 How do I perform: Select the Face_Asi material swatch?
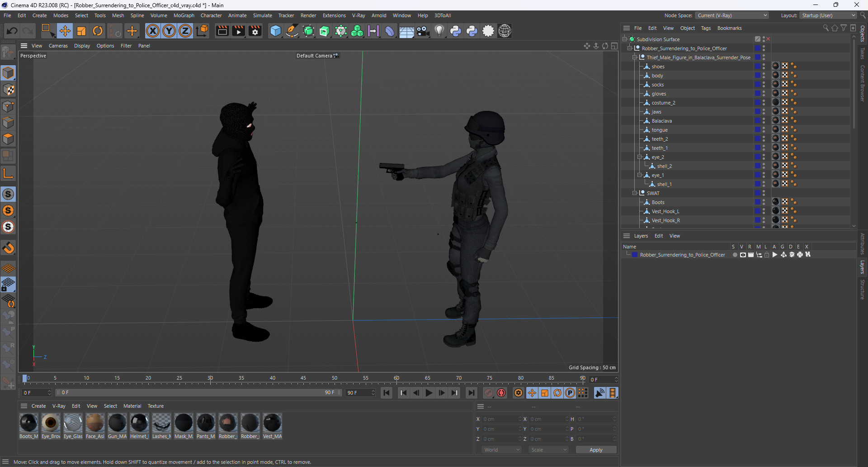[95, 423]
